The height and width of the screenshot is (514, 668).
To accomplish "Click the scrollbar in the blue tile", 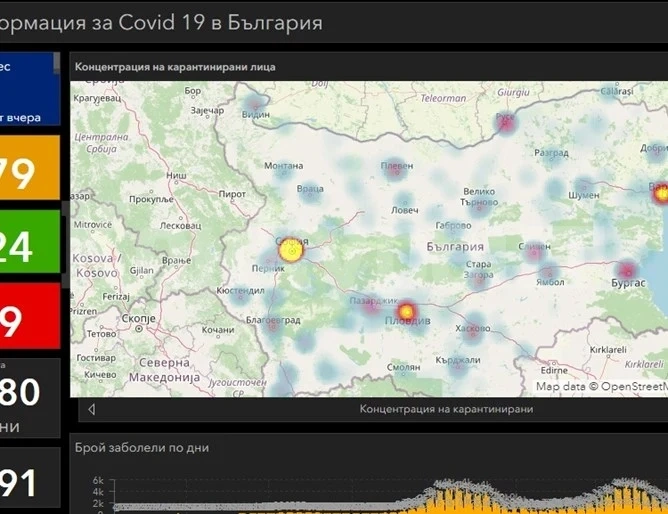I will [57, 63].
